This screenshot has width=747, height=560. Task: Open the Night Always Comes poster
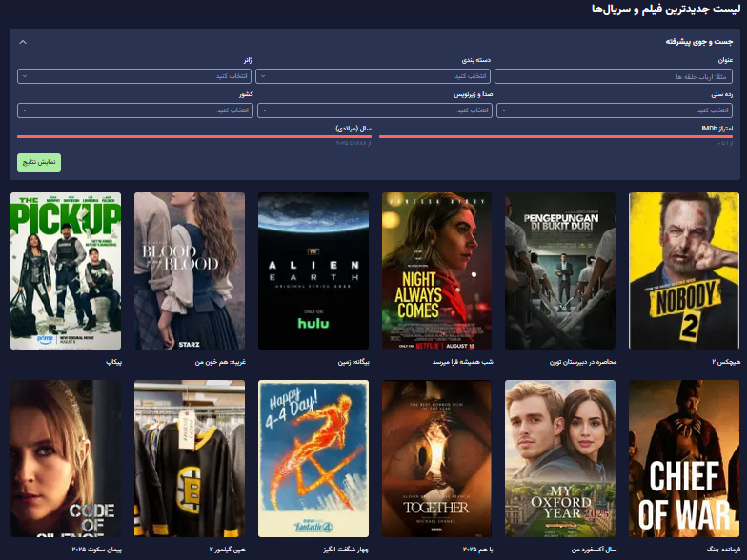[x=436, y=270]
